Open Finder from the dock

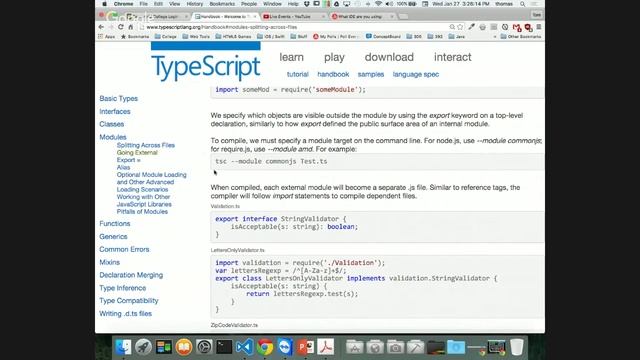point(123,347)
